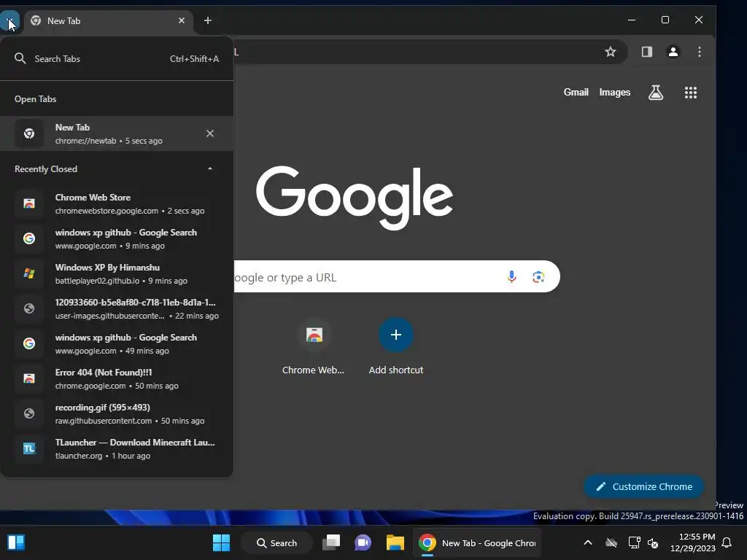The width and height of the screenshot is (747, 560).
Task: Click Add shortcut button
Action: [396, 346]
